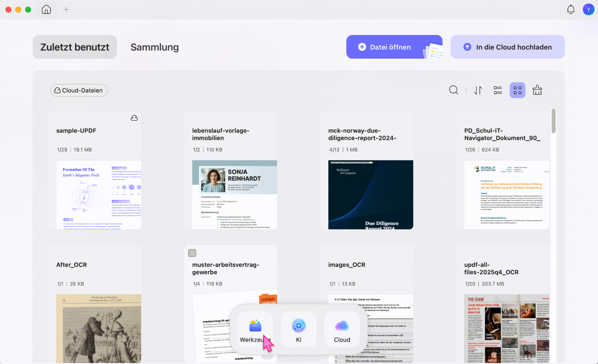
Task: Open the notifications bell
Action: pos(571,9)
